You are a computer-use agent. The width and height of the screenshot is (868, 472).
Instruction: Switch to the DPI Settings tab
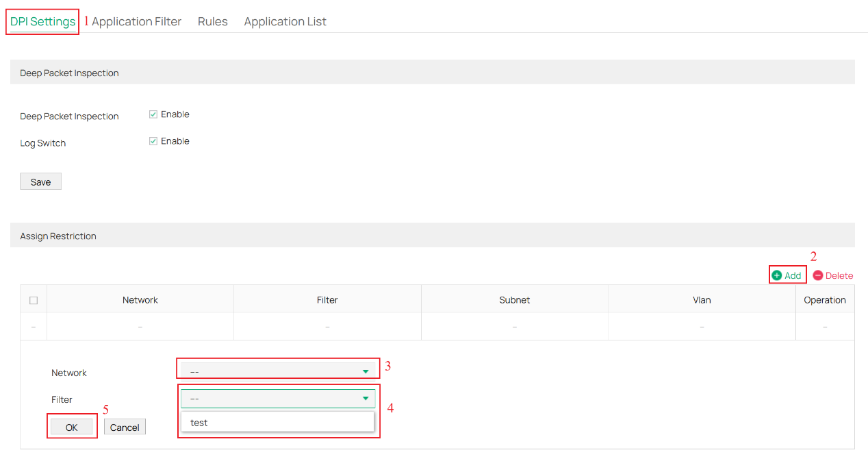tap(42, 21)
